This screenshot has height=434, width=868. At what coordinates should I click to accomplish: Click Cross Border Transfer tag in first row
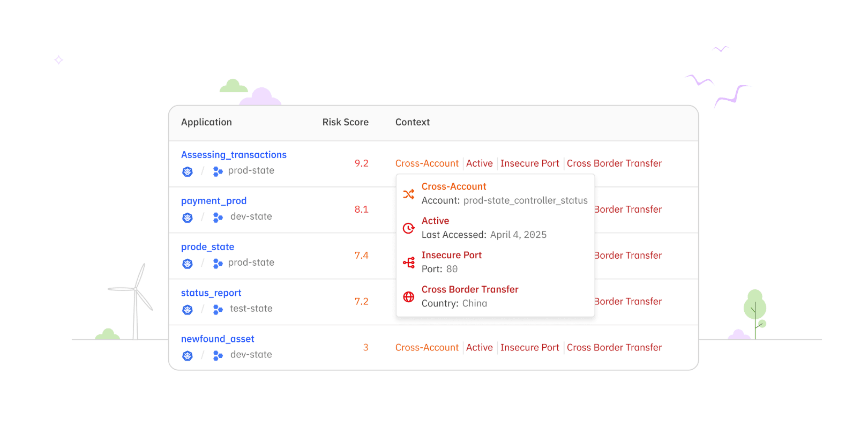coord(614,163)
